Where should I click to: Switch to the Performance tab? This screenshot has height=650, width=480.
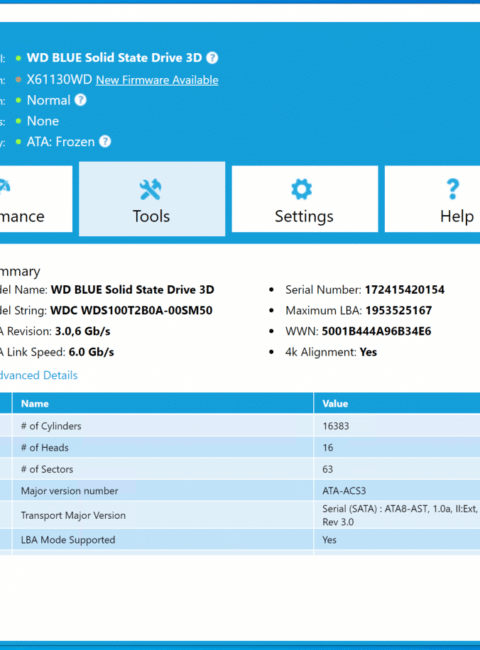click(36, 199)
